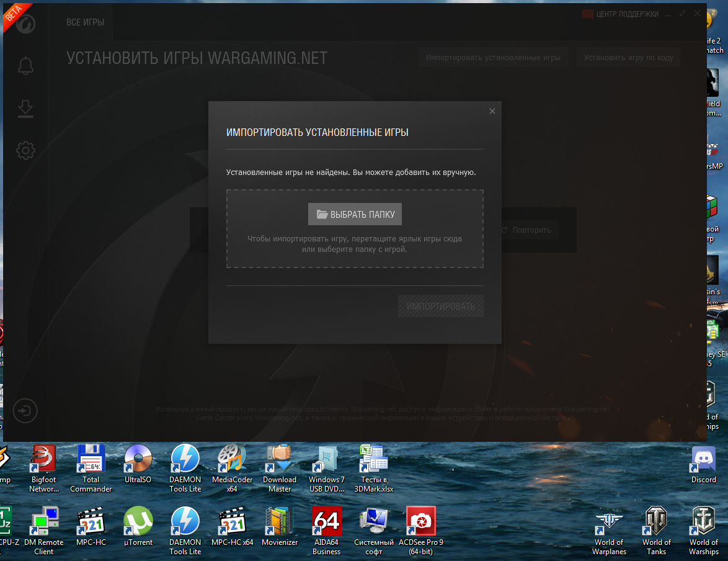Click the Повторить retry button
Viewport: 728px width, 561px height.
point(526,230)
